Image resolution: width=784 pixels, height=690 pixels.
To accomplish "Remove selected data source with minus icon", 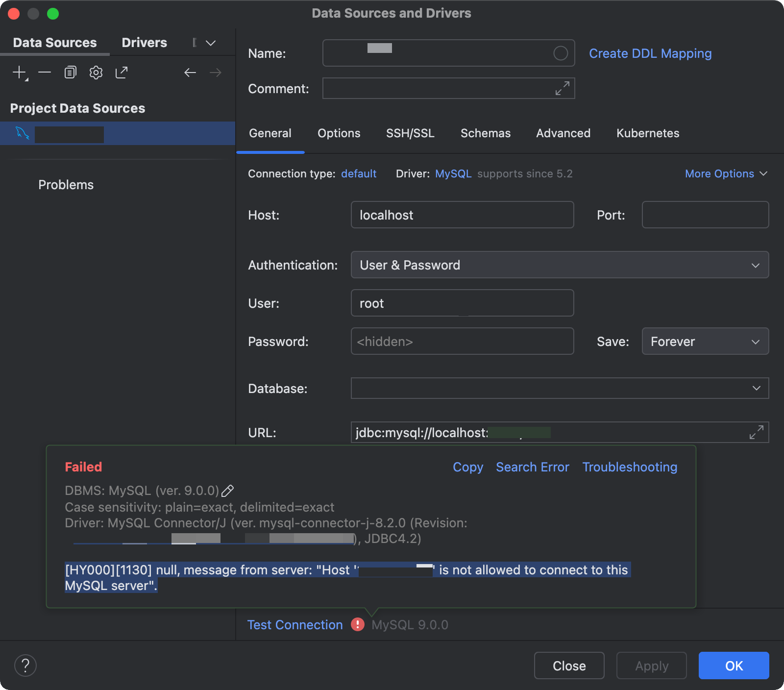I will [x=45, y=73].
